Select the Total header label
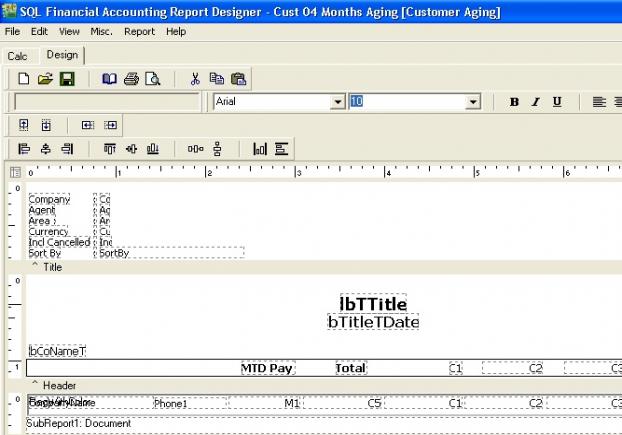Screen dimensions: 622x435 351,368
